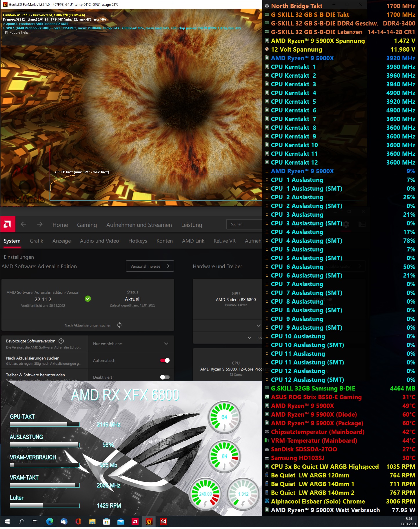Viewport: 420px width, 529px height.
Task: Click the 'North Bridge Takt' sensor row
Action: tap(340, 6)
